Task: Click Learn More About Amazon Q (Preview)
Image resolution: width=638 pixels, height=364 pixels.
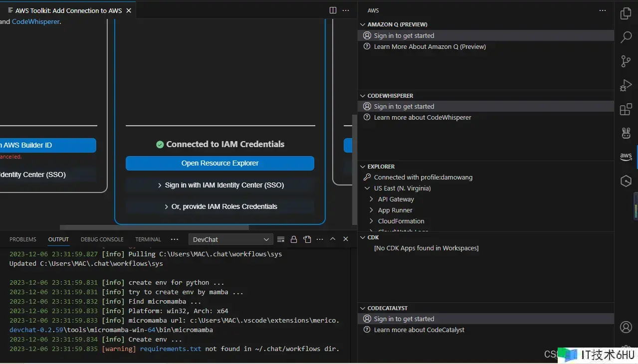Action: [430, 46]
